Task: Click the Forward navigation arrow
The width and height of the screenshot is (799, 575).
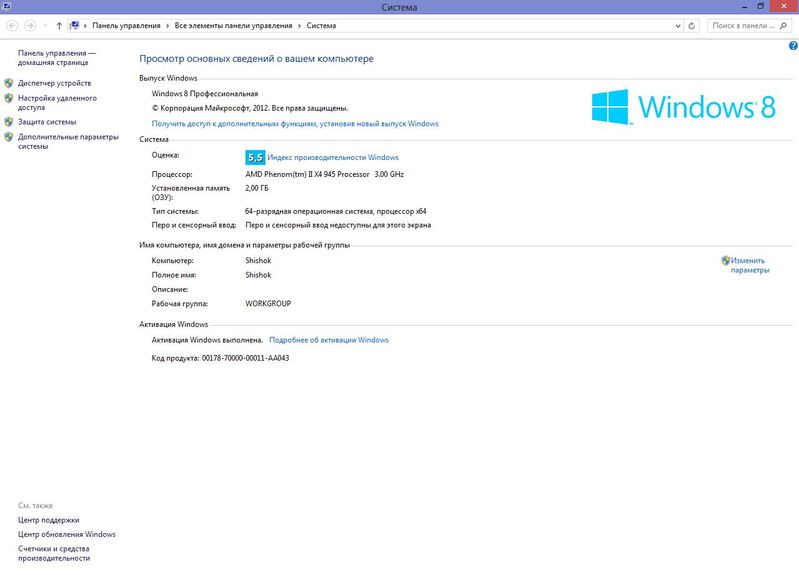Action: (x=29, y=25)
